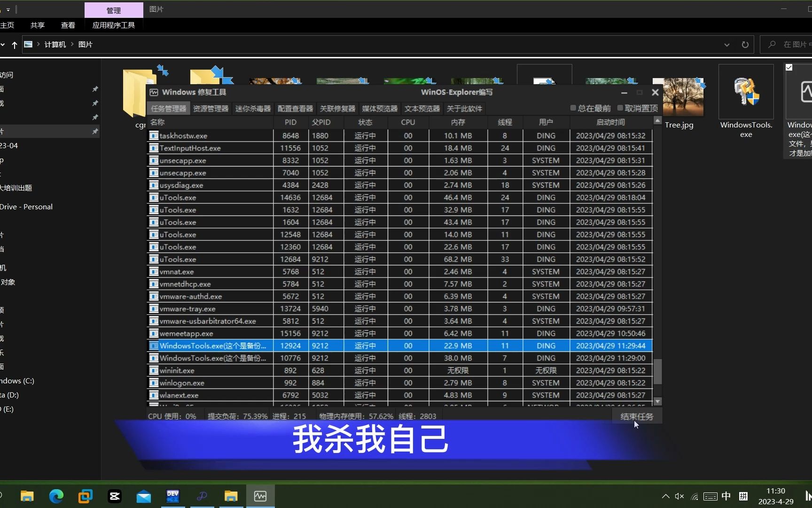The image size is (812, 508).
Task: Open the 应用程序工具 ribbon tab
Action: [x=113, y=25]
